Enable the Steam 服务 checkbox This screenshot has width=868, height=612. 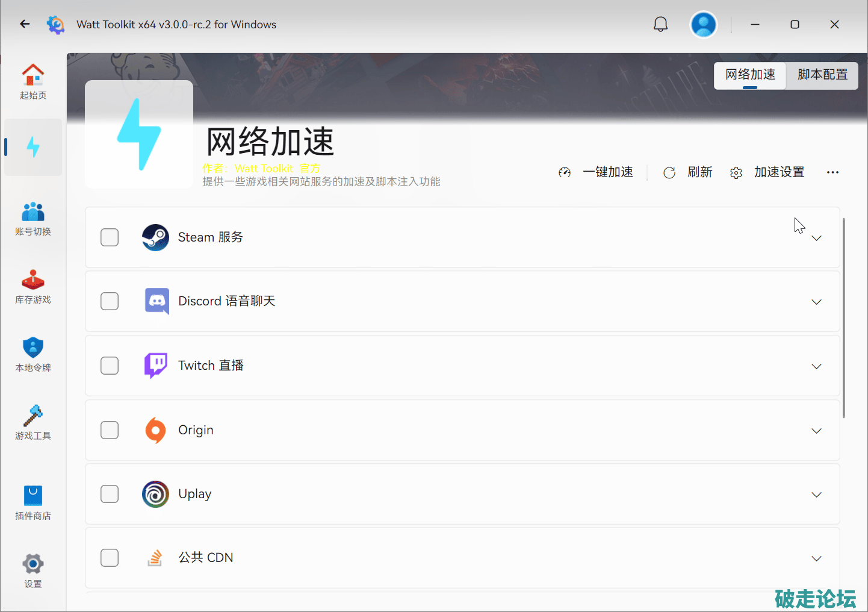[110, 237]
